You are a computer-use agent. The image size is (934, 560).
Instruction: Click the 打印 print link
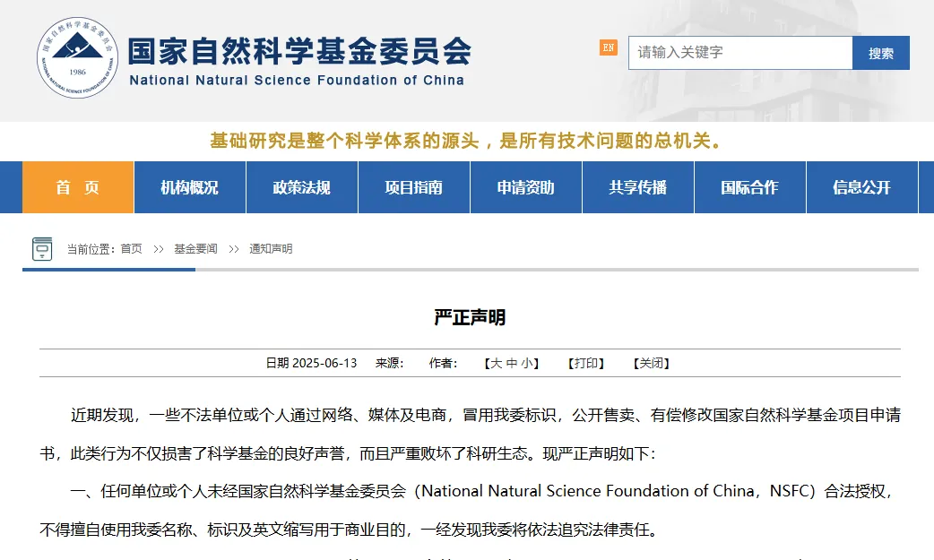point(586,363)
